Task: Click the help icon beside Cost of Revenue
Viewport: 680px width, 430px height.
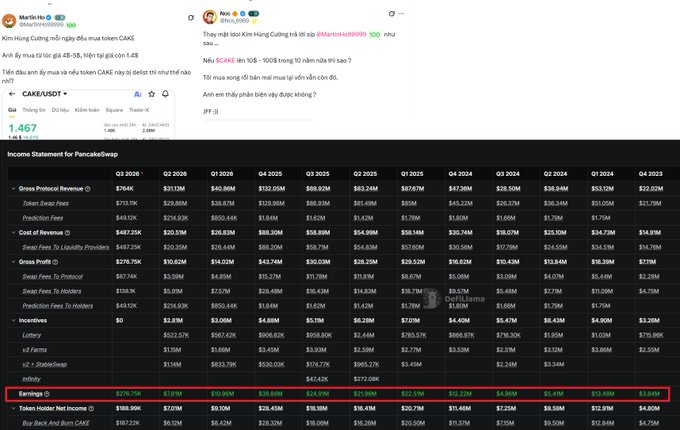Action: pyautogui.click(x=67, y=233)
